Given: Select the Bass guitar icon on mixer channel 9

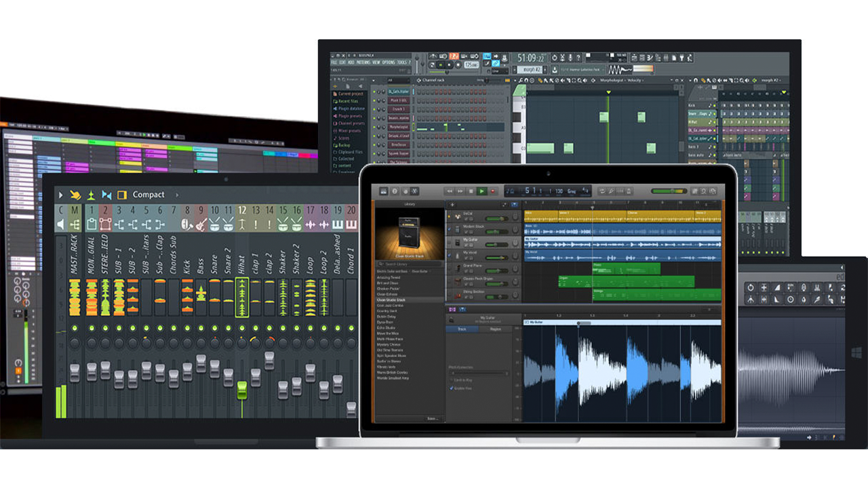Looking at the screenshot, I should (x=201, y=224).
